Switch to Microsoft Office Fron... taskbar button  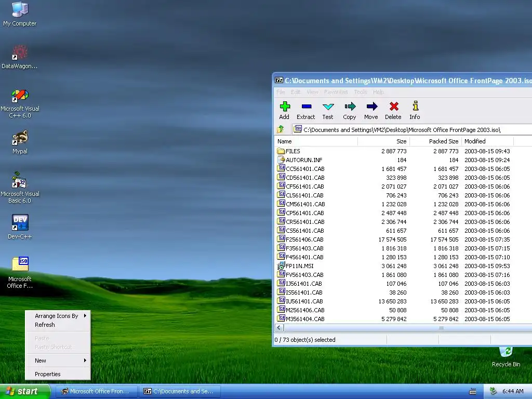(x=96, y=391)
